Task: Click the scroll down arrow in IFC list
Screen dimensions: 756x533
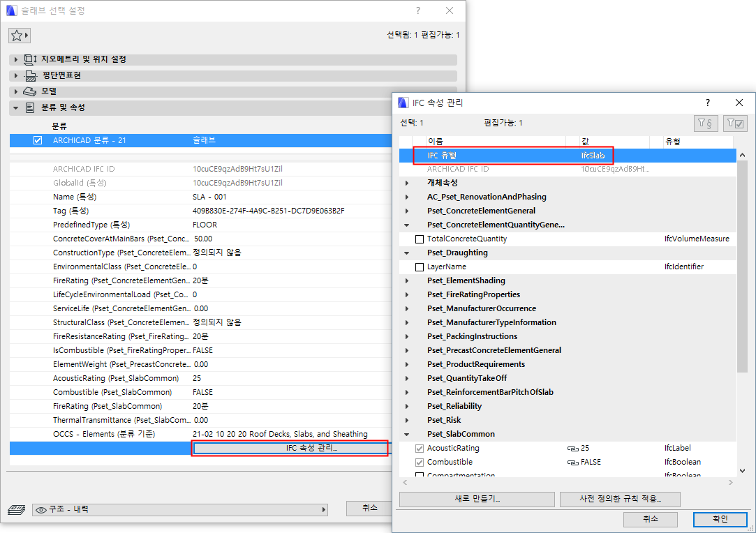Action: [742, 472]
